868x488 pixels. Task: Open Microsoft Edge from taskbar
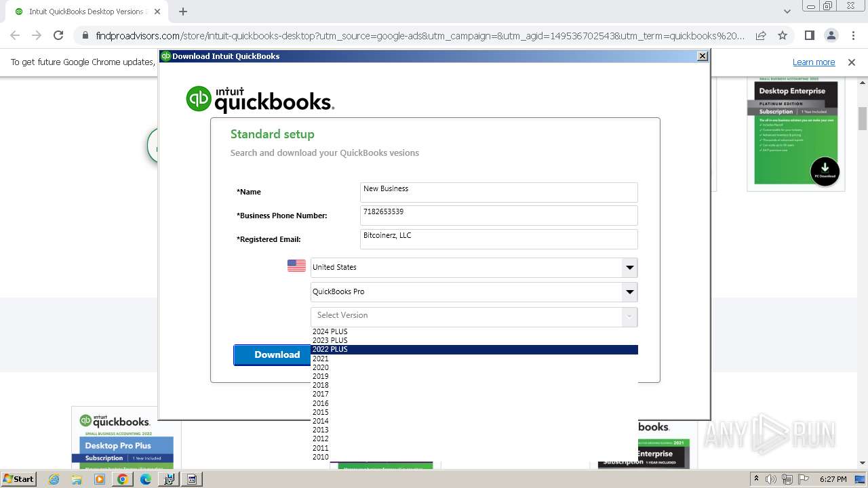point(146,479)
